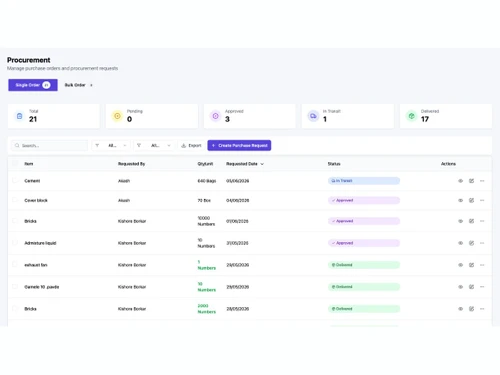The width and height of the screenshot is (500, 375).
Task: Click the Export button
Action: point(191,145)
